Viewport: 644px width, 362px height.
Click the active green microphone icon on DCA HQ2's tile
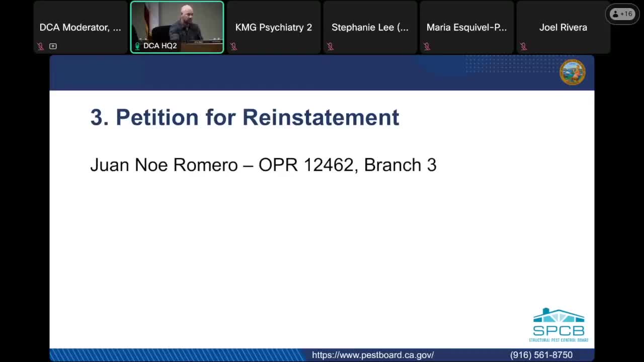pyautogui.click(x=137, y=46)
